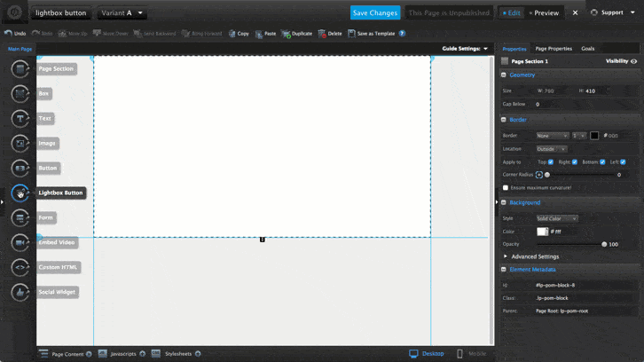Open the toolbar help question mark
The width and height of the screenshot is (644, 362).
402,34
